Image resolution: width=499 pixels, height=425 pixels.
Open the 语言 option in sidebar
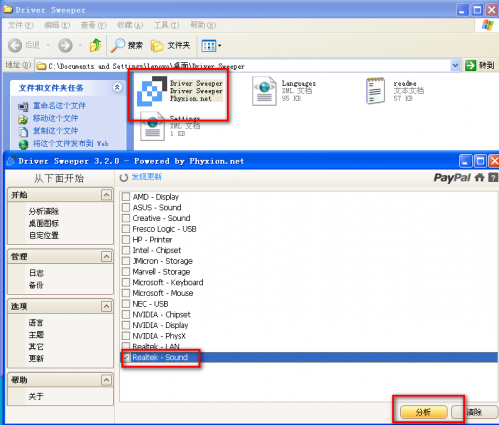[36, 323]
